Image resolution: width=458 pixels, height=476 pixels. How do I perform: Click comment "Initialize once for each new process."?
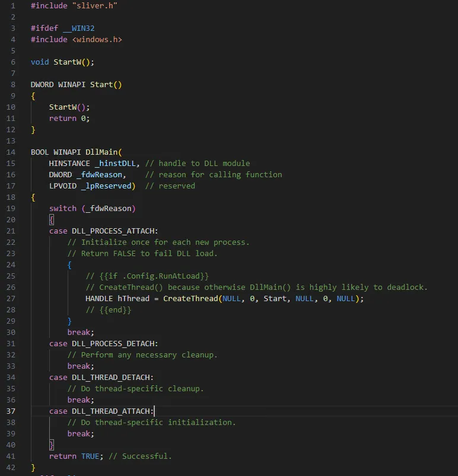click(158, 242)
